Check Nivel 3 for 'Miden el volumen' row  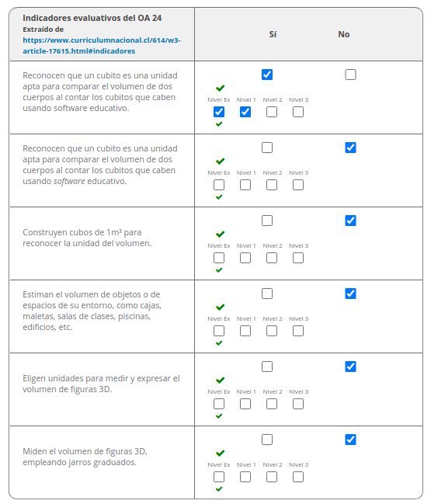[x=298, y=477]
